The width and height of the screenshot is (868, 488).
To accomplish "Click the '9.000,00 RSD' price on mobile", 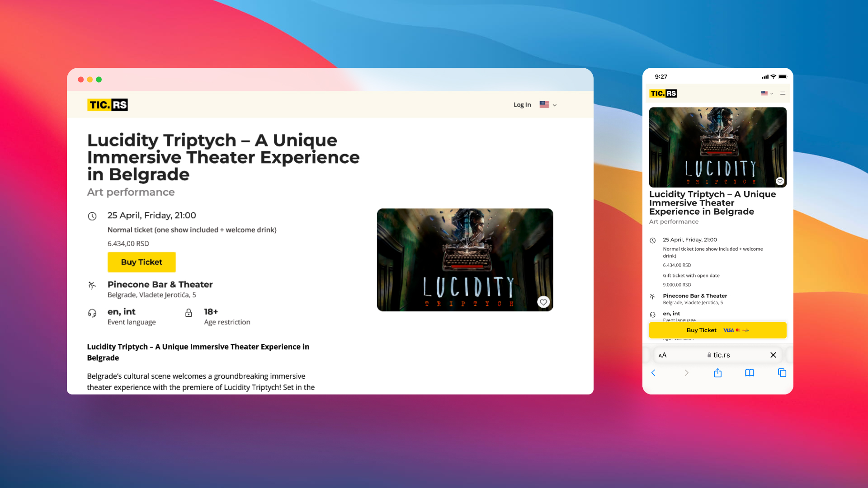I will [x=677, y=285].
